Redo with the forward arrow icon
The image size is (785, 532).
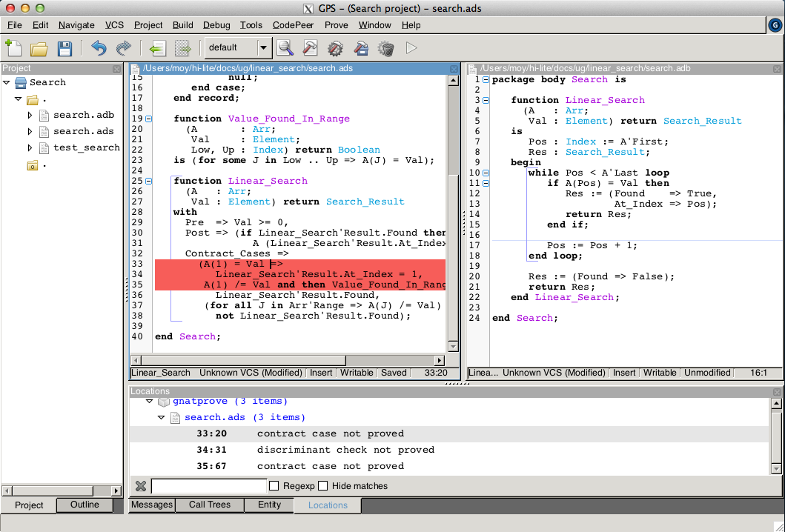click(x=123, y=48)
